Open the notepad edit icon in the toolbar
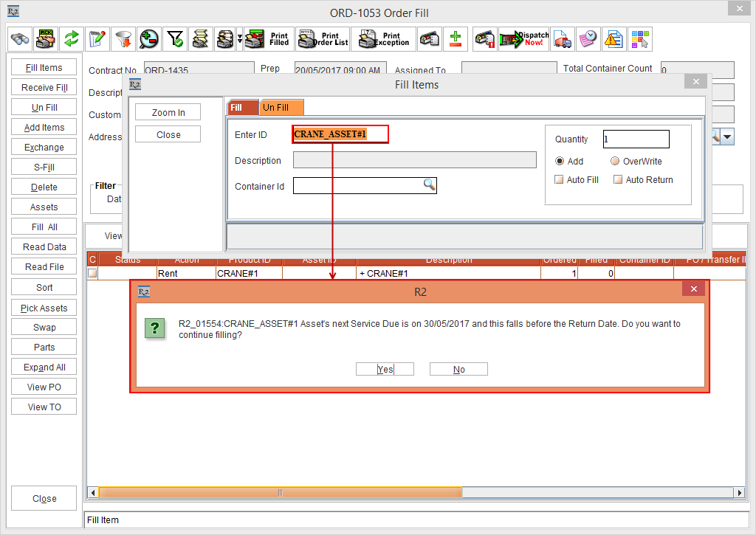756x535 pixels. [x=97, y=39]
